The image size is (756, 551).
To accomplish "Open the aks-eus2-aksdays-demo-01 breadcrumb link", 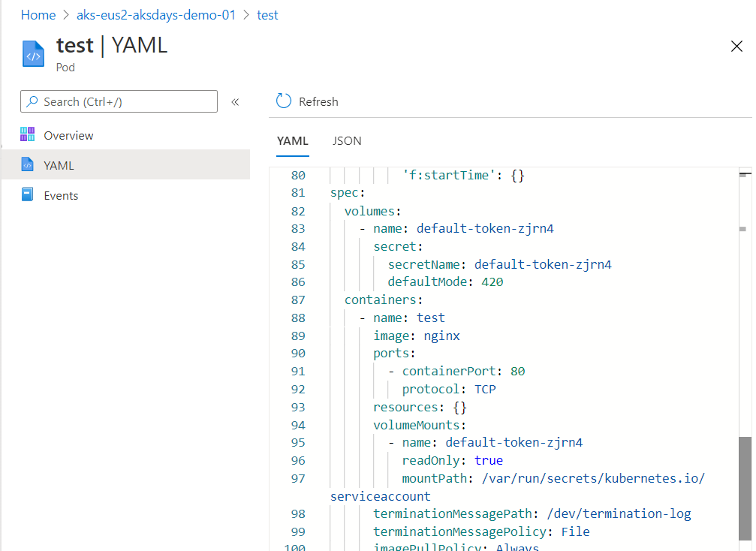I will (x=156, y=15).
